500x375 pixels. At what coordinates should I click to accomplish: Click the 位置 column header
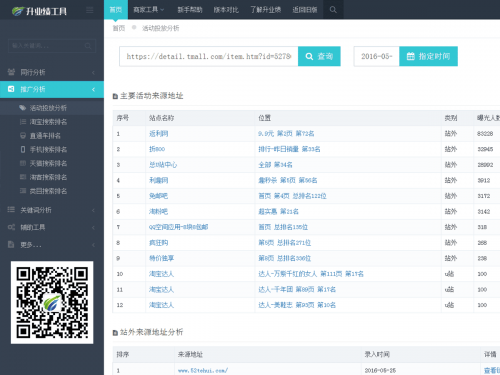(x=264, y=118)
